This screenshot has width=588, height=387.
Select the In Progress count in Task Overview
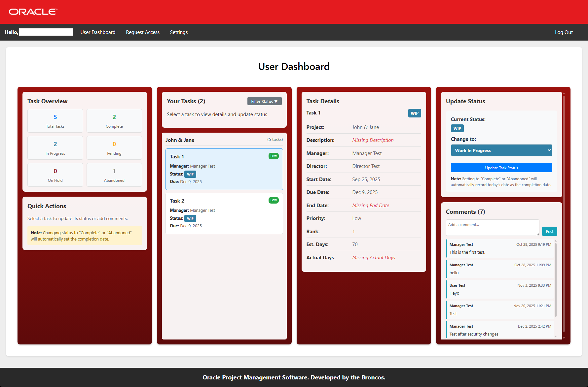point(55,147)
